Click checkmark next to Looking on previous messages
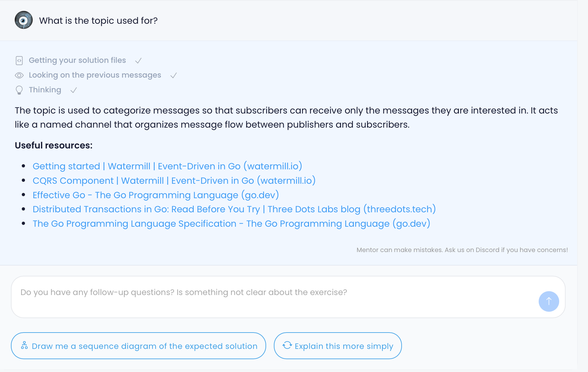 [x=174, y=75]
